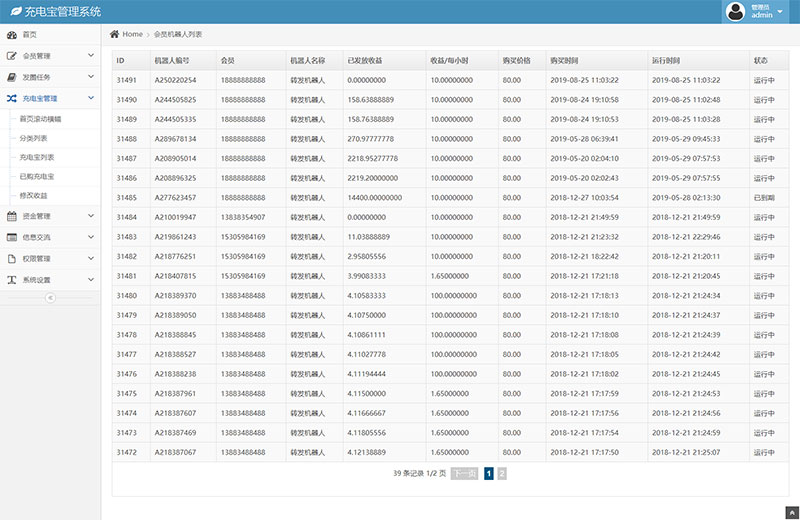This screenshot has height=520, width=800.
Task: Open 充电宝列表 submenu item
Action: click(x=37, y=157)
